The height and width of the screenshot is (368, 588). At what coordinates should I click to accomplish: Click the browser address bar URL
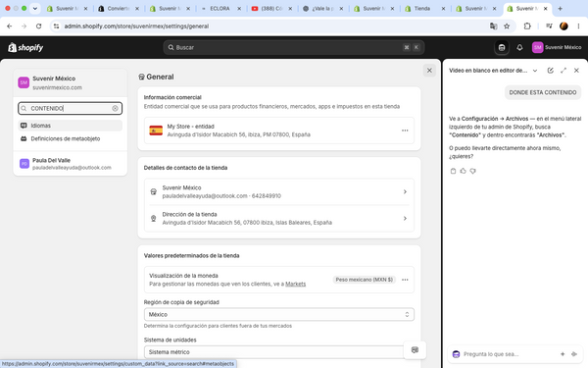(x=136, y=26)
